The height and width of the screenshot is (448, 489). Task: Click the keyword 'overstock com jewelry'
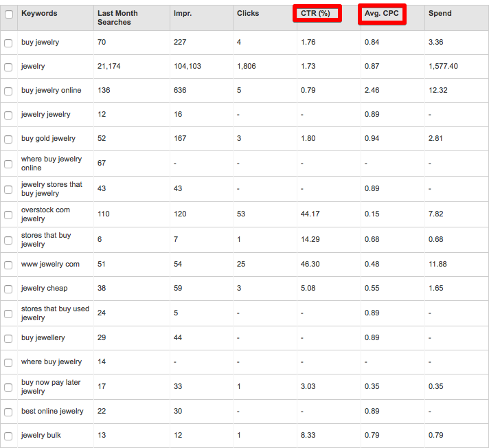point(45,214)
